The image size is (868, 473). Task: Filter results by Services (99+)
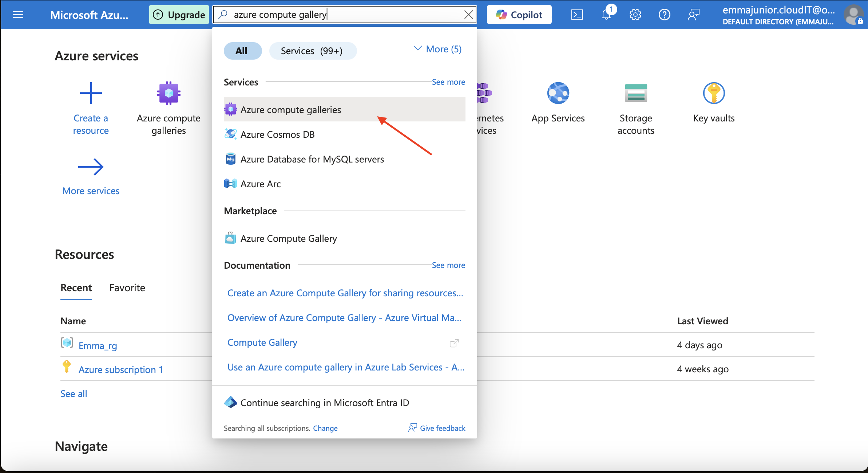point(313,51)
